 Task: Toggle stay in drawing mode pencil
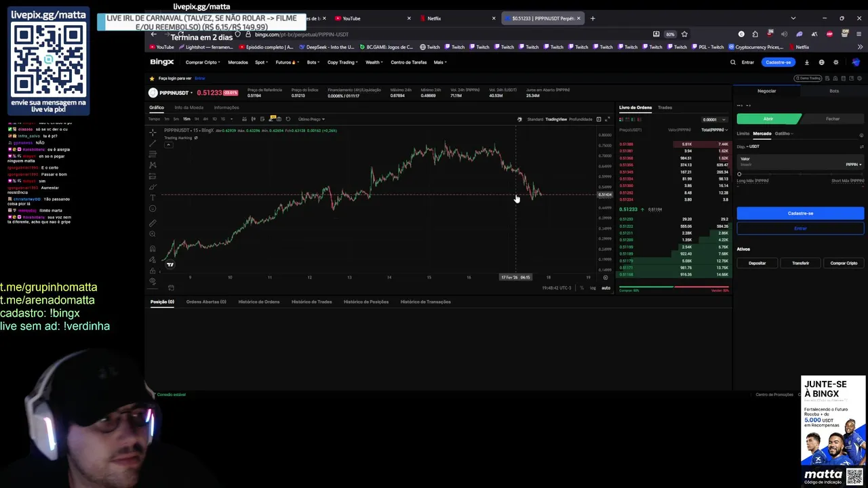(x=153, y=260)
